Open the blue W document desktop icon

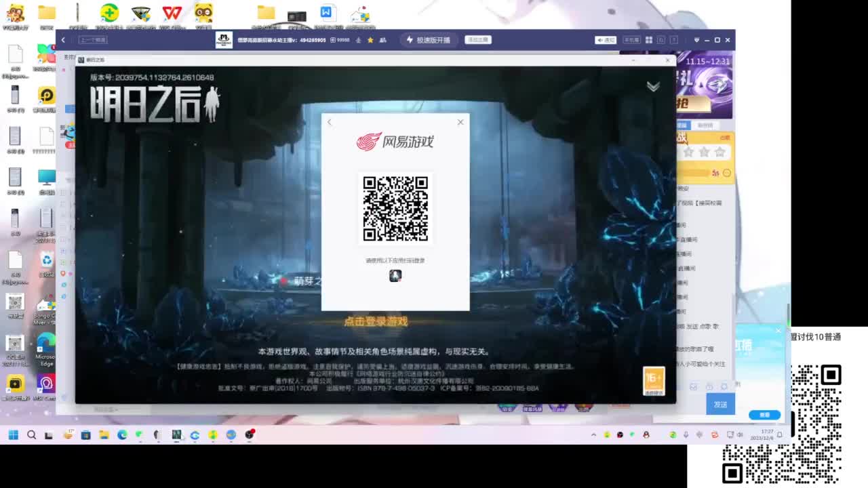click(x=327, y=14)
